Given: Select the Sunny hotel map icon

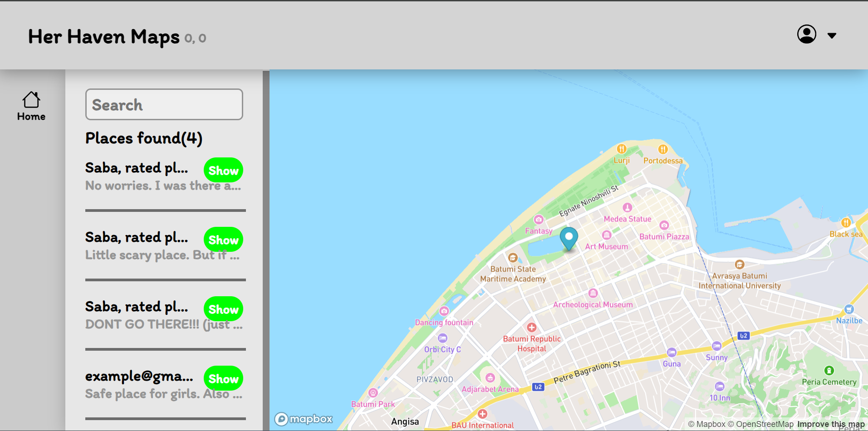Looking at the screenshot, I should pyautogui.click(x=716, y=346).
